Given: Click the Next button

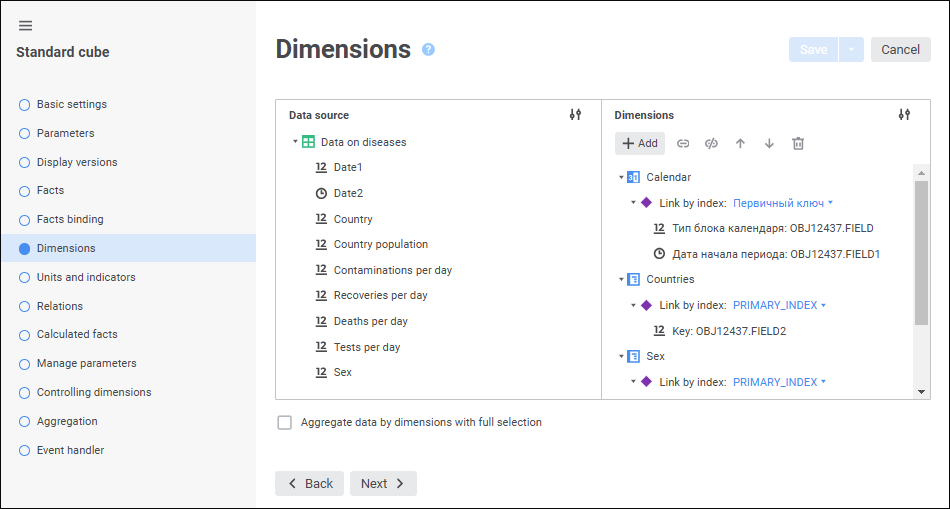Looking at the screenshot, I should pos(383,484).
